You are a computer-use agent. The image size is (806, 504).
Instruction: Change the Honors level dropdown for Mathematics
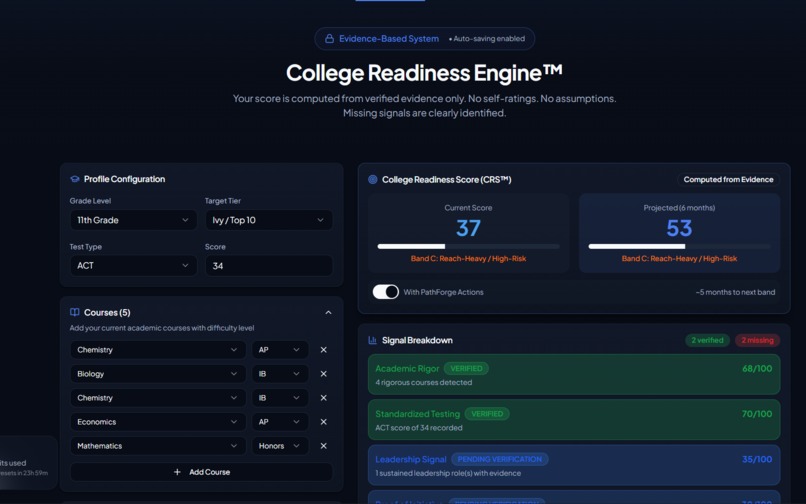coord(280,446)
